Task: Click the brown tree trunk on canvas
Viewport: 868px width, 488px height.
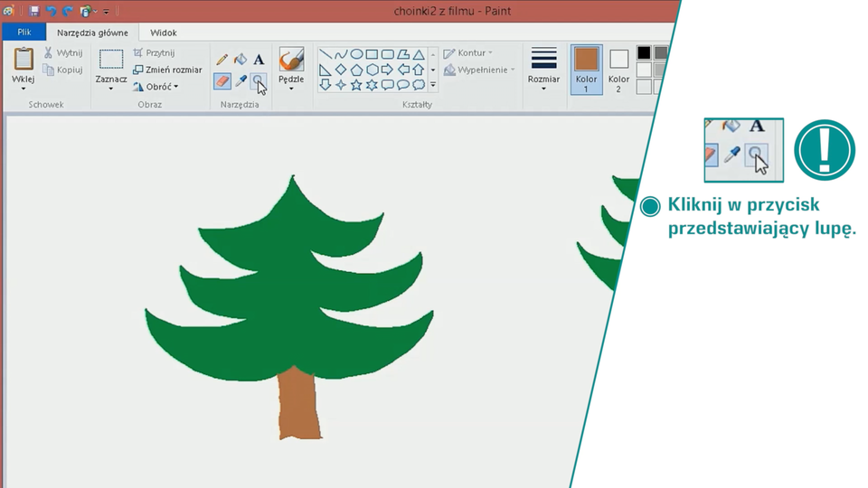Action: click(299, 405)
